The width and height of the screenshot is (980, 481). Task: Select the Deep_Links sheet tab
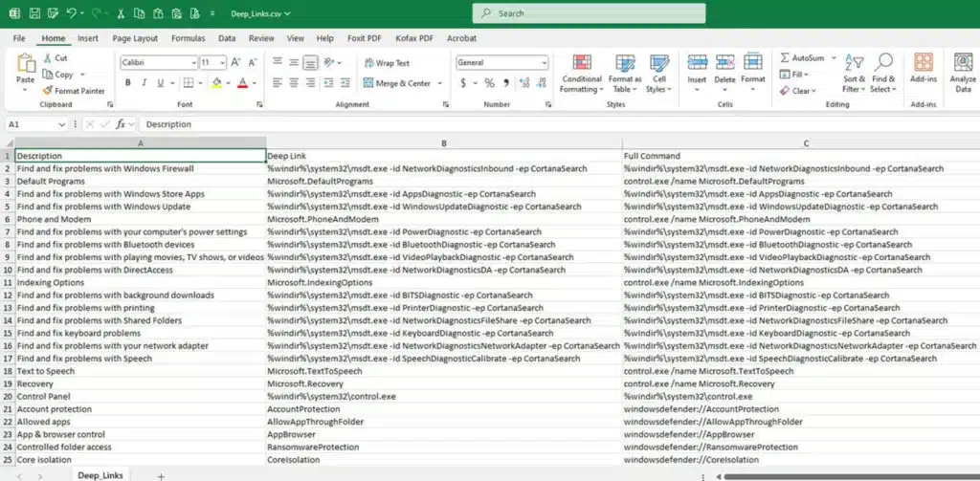100,475
